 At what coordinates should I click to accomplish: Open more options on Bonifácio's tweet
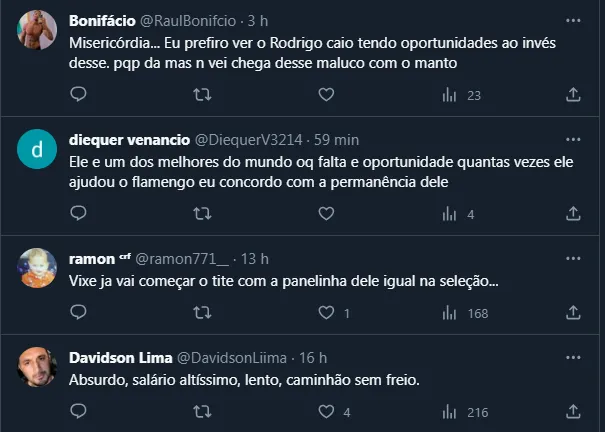click(573, 20)
